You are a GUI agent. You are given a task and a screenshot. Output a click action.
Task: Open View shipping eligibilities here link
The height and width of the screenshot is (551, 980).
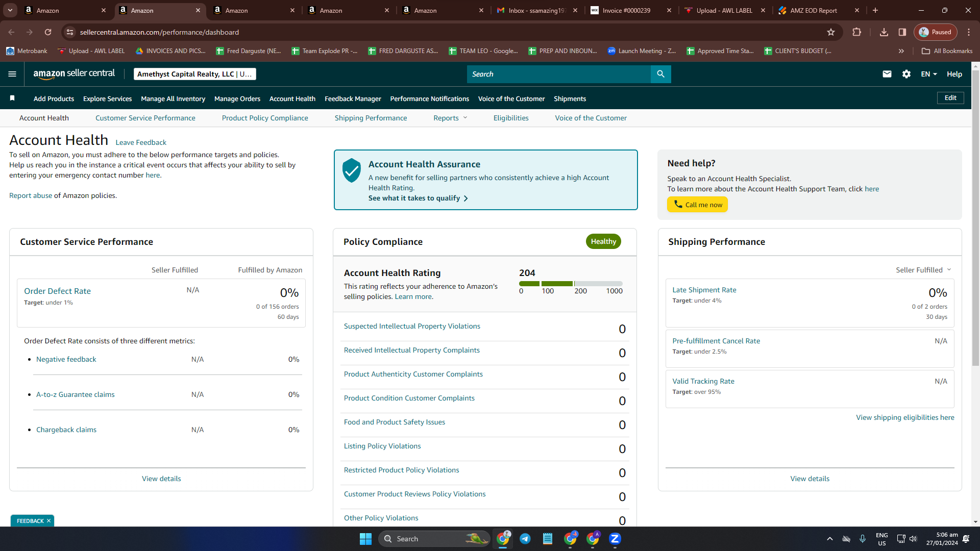coord(905,417)
